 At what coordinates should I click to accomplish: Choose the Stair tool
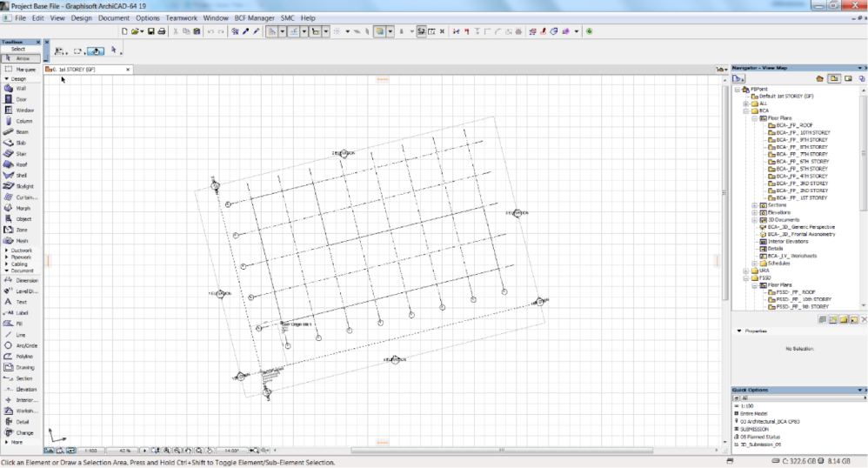21,153
